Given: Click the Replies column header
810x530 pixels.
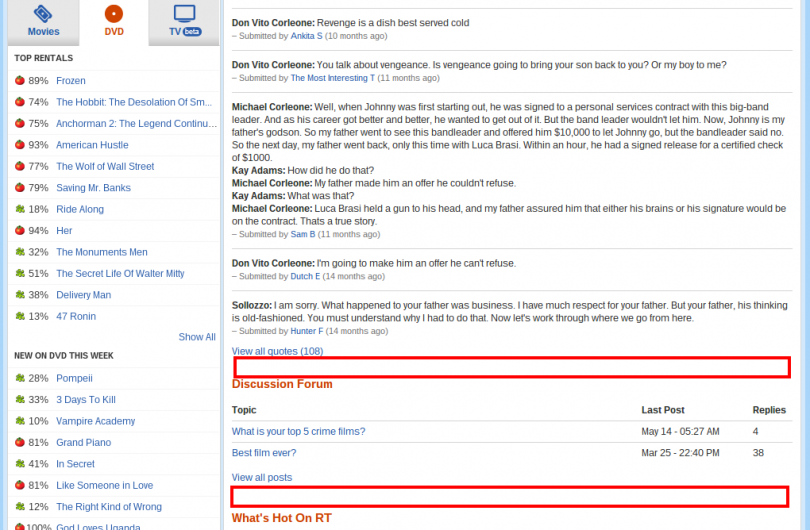Looking at the screenshot, I should pos(769,410).
